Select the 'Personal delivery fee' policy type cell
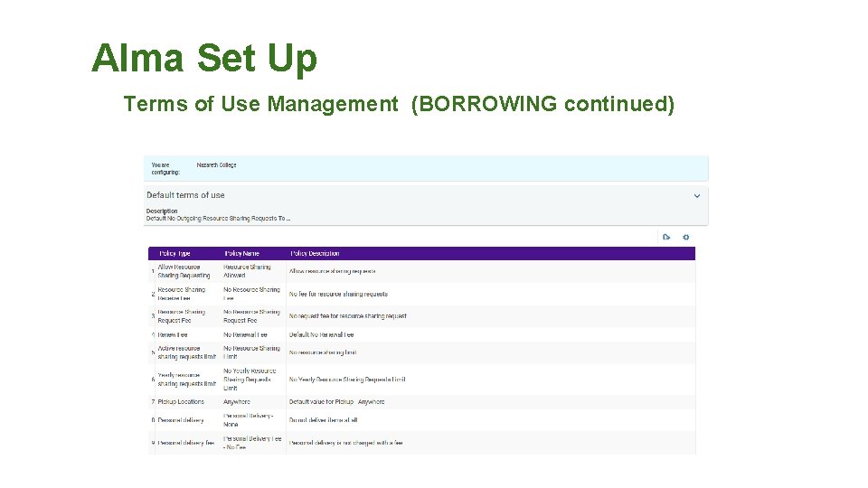 185,443
